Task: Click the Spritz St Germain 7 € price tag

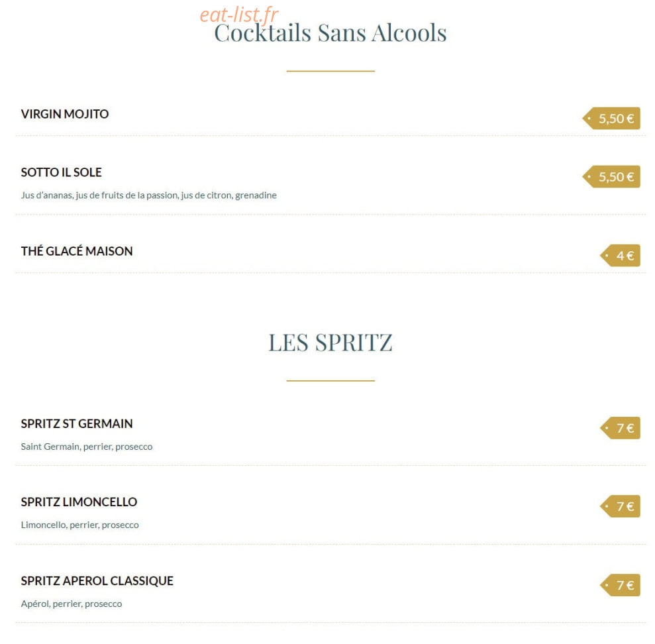Action: (x=620, y=428)
